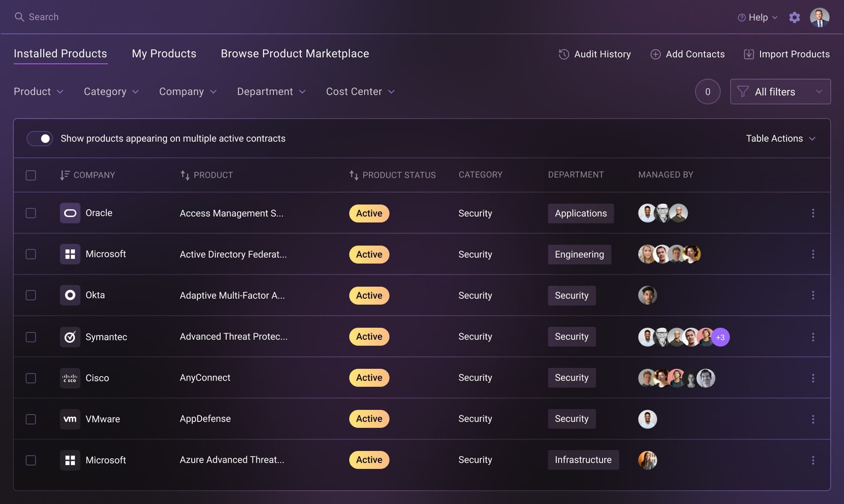Toggle show products on multiple contracts switch

click(x=40, y=139)
